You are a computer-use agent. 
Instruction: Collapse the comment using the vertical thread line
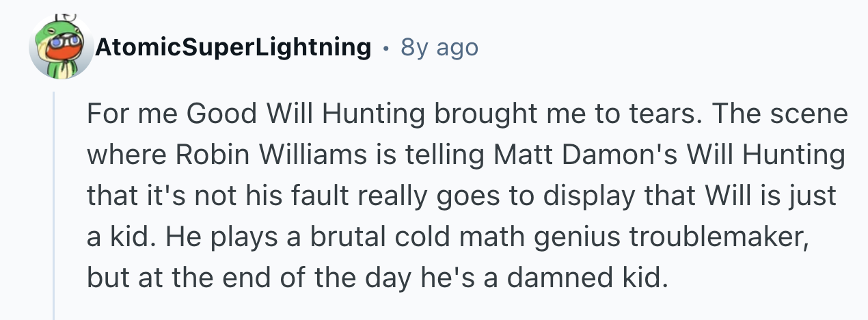(53, 205)
